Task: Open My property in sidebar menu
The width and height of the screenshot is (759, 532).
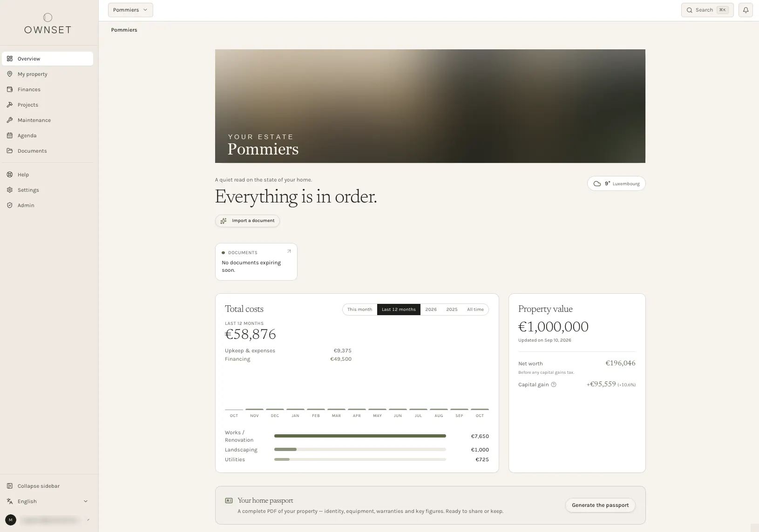Action: click(47, 74)
